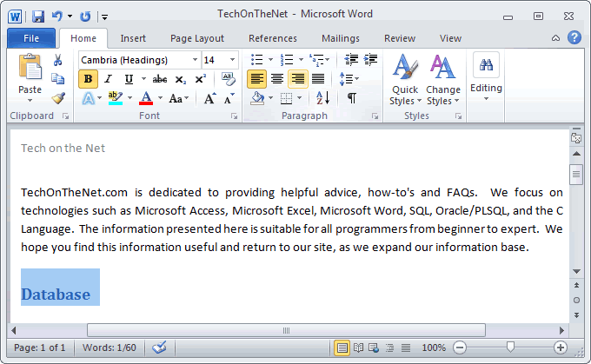This screenshot has height=364, width=591.
Task: Toggle Underline formatting
Action: pyautogui.click(x=129, y=79)
